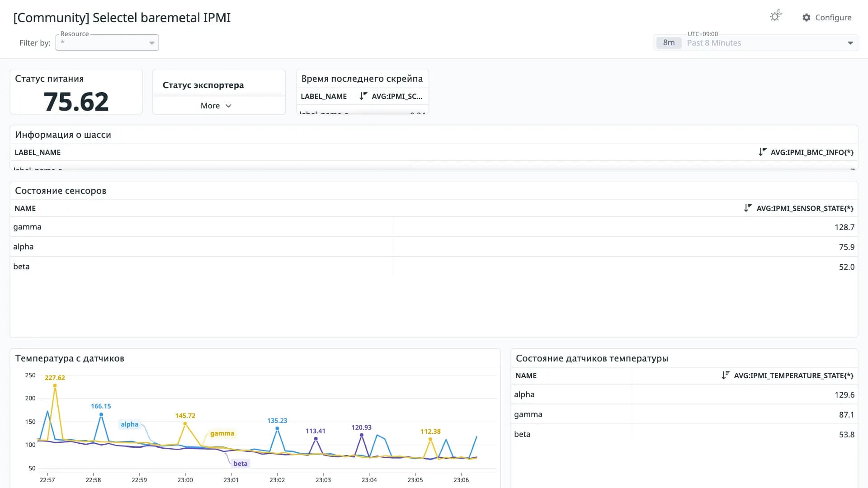Viewport: 868px width, 488px height.
Task: Click the 87.1 temperature state value
Action: [846, 414]
